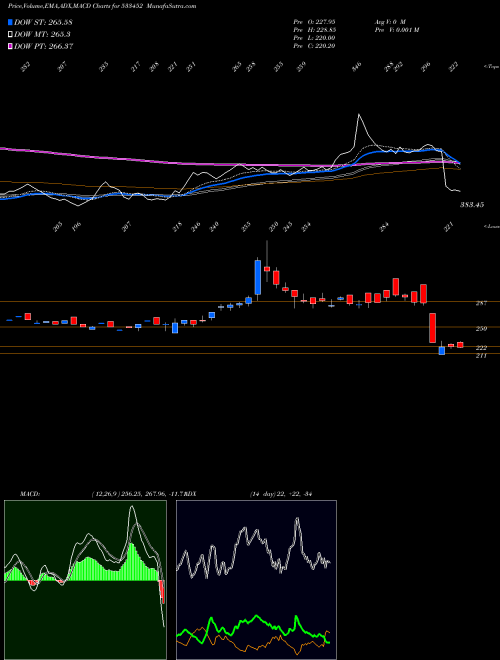Select the DOW ST: 265.58 label
Image resolution: width=500 pixels, height=660 pixels.
point(43,22)
